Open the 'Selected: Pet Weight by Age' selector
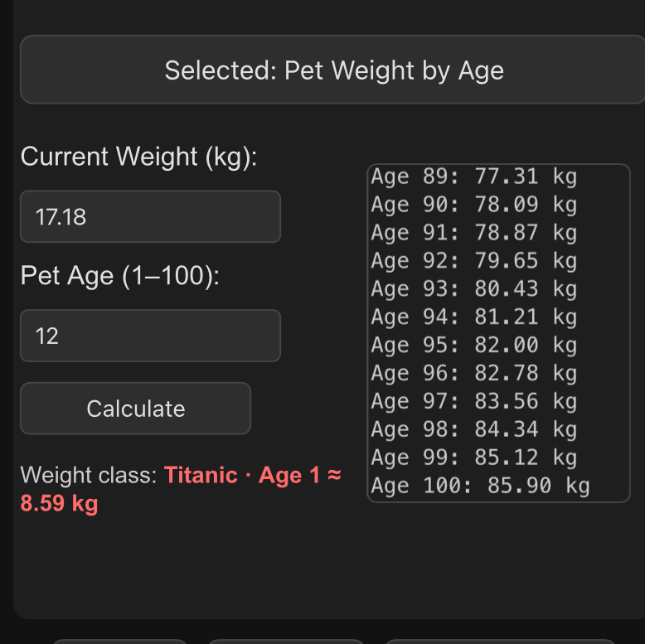The height and width of the screenshot is (644, 645). click(x=333, y=70)
